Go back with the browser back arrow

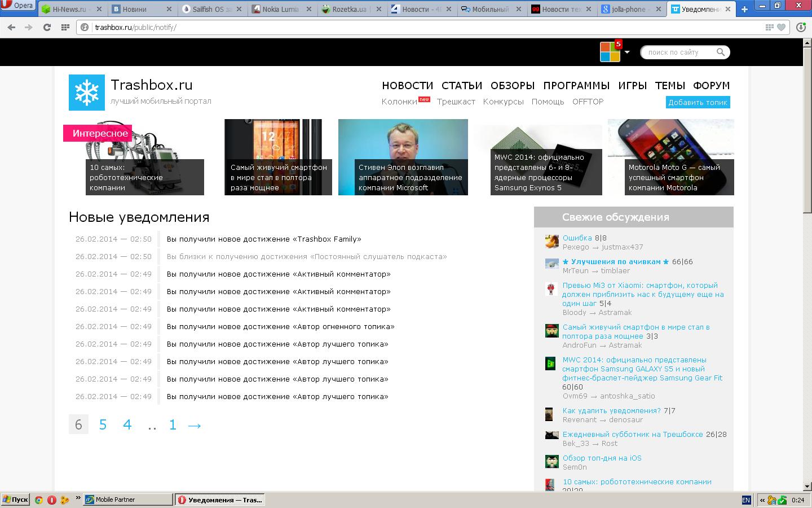(x=12, y=27)
